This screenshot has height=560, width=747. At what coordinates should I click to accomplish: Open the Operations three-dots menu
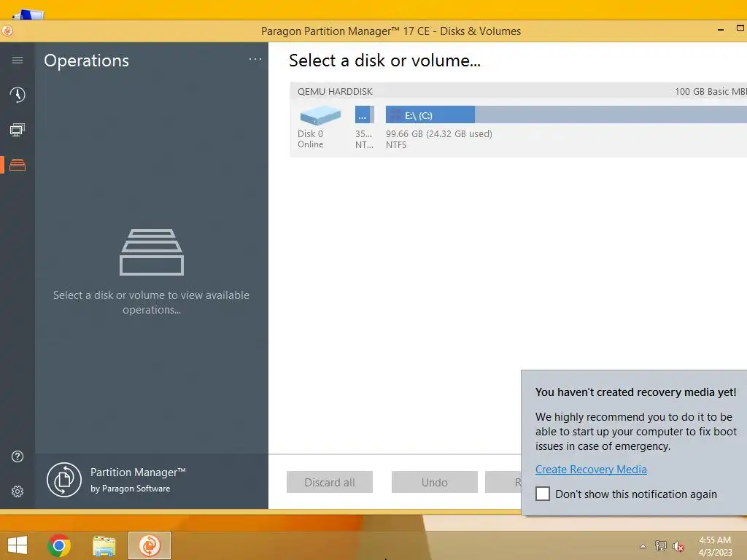[x=255, y=60]
